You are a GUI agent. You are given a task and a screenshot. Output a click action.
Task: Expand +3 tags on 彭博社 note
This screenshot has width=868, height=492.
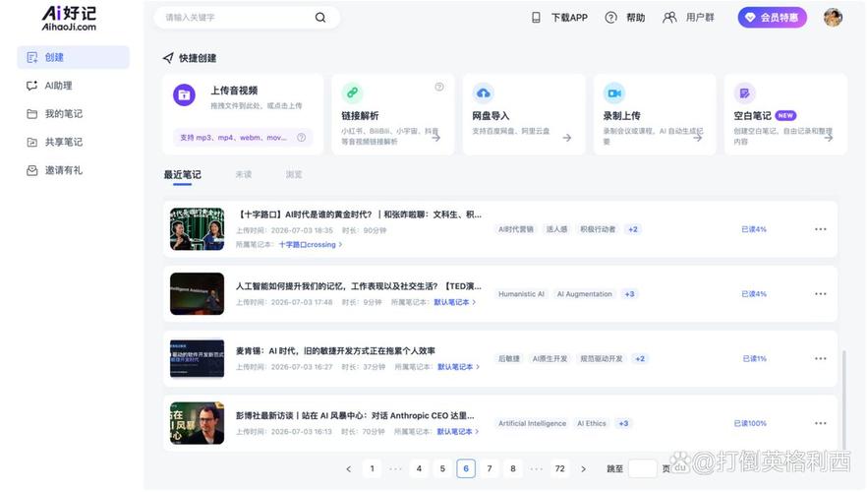[623, 423]
